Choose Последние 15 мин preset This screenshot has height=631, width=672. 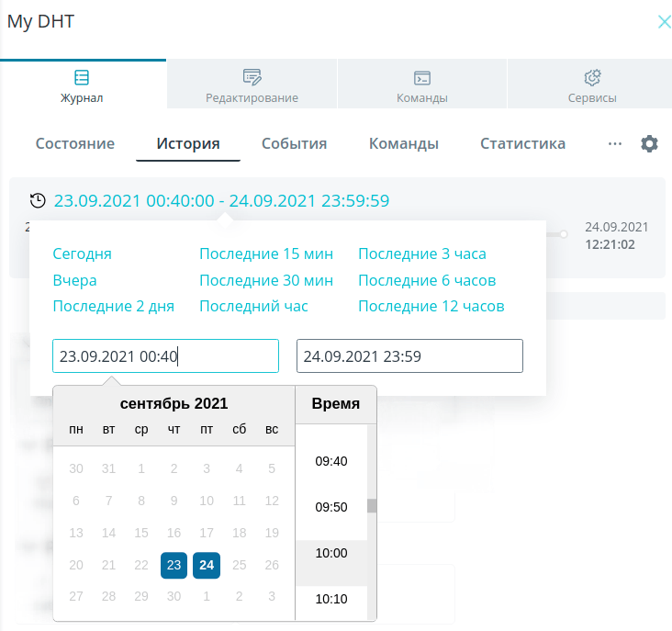pyautogui.click(x=266, y=254)
